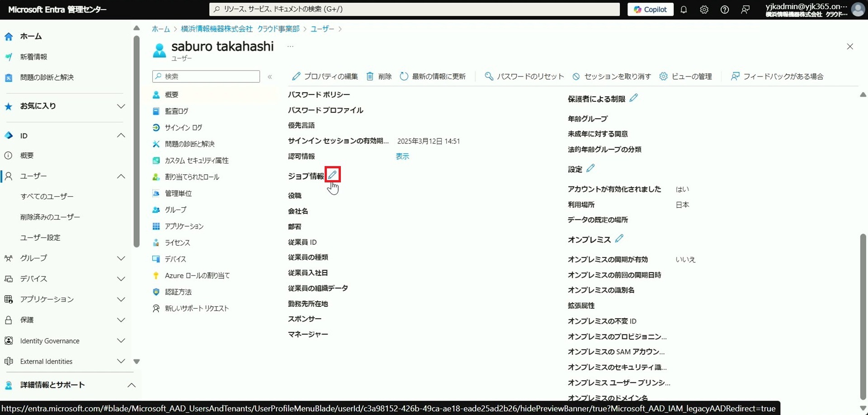Open the settings gear in the top bar

click(704, 10)
